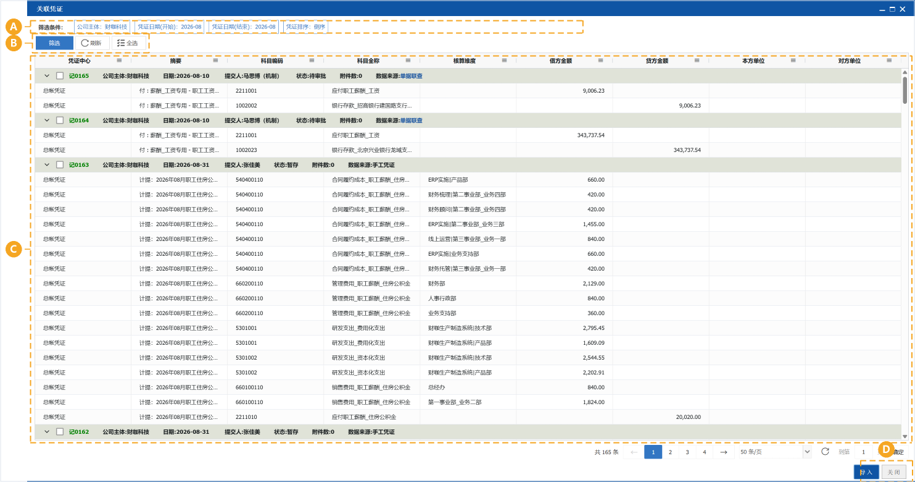Go to next page with arrow
This screenshot has width=915, height=482.
point(724,452)
